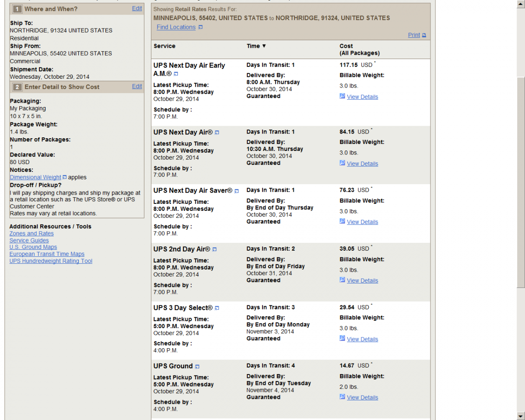View Details for UPS Next Day Air Saver
Screen dimensions: 525x420
point(362,222)
